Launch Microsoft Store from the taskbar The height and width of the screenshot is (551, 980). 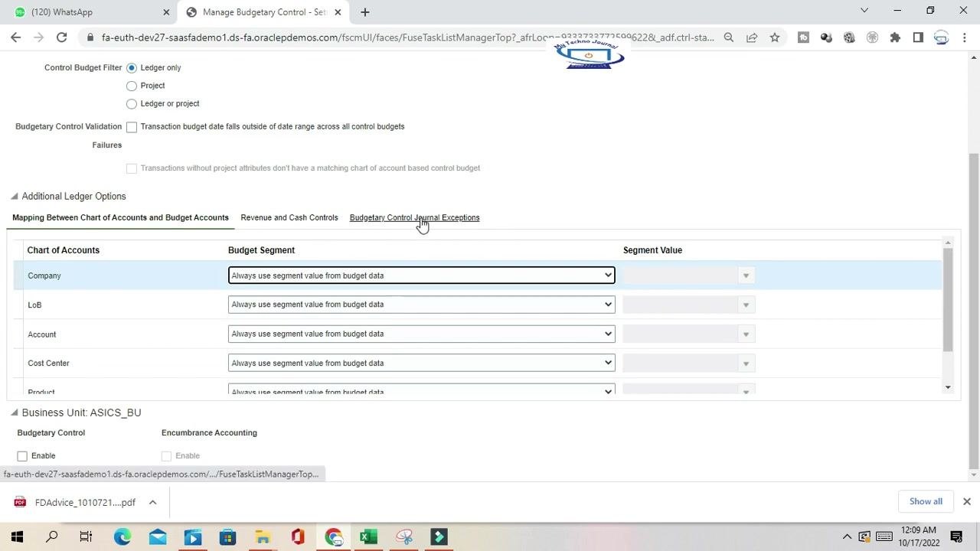point(227,536)
